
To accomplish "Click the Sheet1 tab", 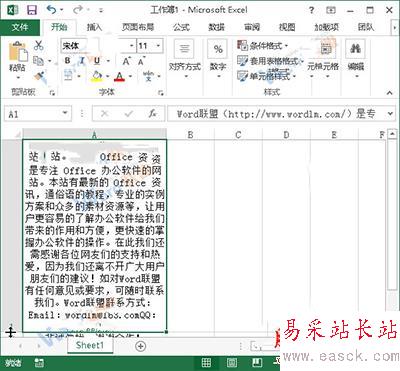I will coord(90,345).
